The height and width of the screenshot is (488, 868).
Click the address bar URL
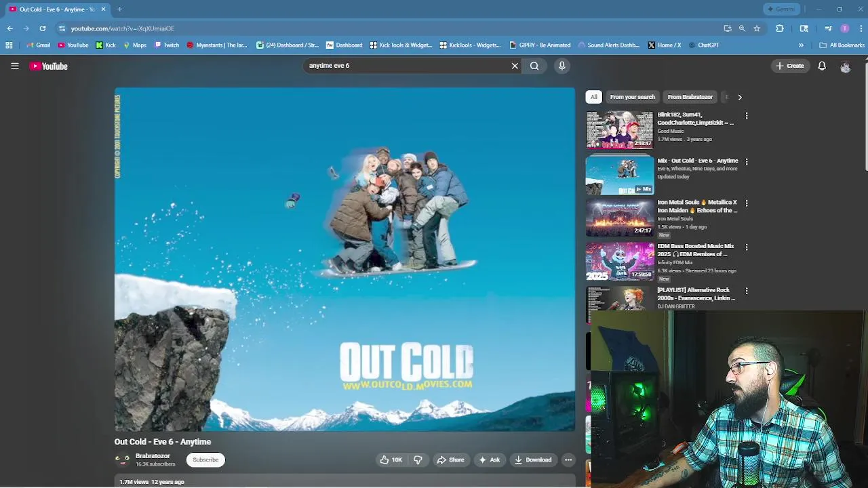coord(123,28)
